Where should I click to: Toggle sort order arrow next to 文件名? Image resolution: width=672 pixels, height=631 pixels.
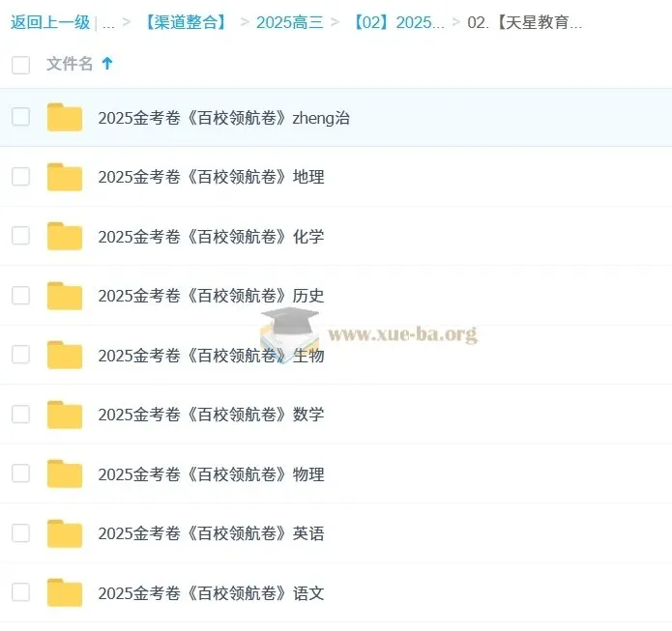click(107, 64)
